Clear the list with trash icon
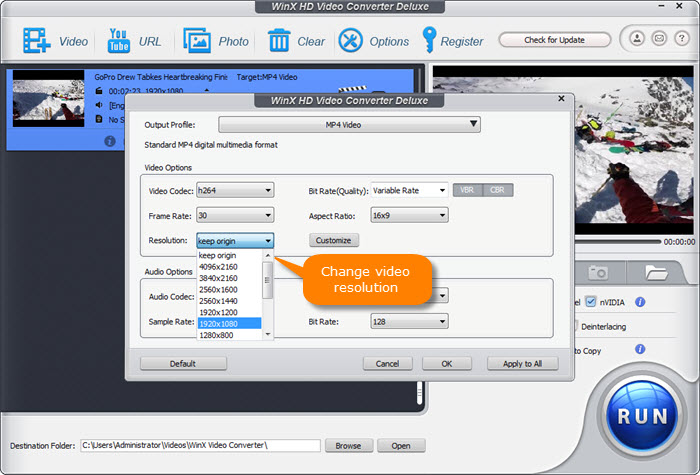700x475 pixels. coord(279,40)
